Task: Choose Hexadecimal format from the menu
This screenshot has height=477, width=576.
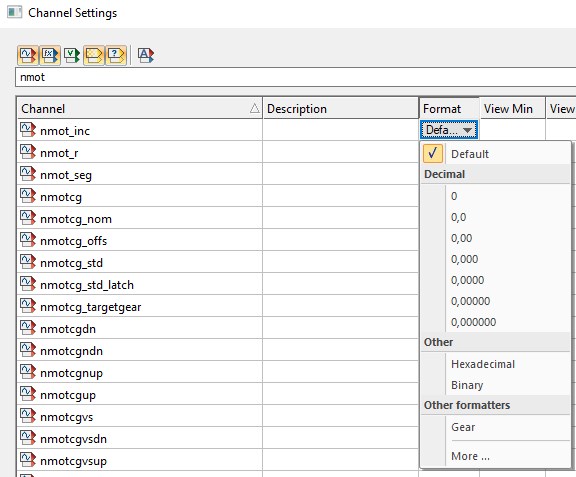Action: pyautogui.click(x=483, y=364)
